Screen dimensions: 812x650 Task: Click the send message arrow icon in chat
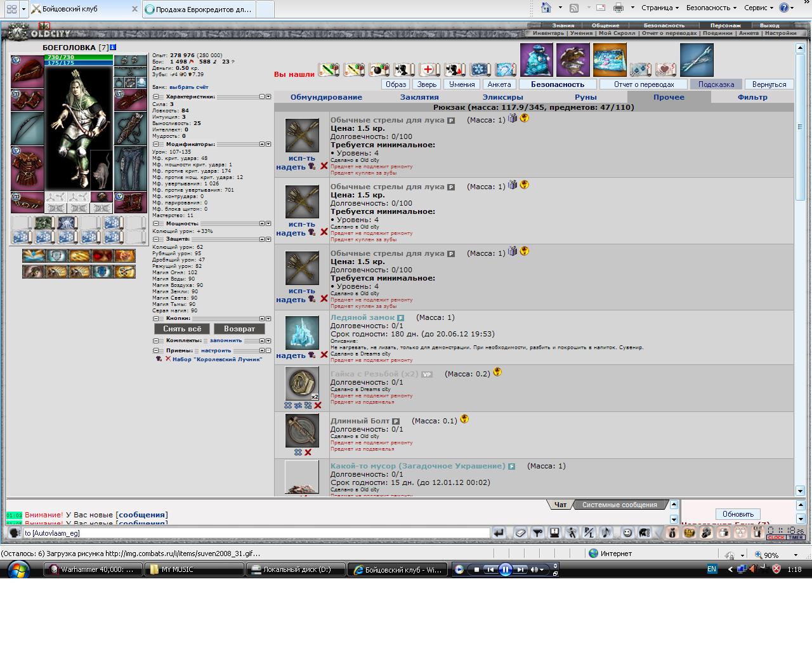pyautogui.click(x=499, y=533)
